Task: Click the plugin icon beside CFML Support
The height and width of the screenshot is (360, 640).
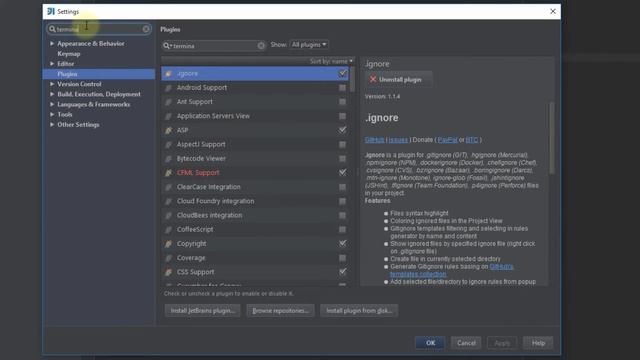Action: pos(169,173)
